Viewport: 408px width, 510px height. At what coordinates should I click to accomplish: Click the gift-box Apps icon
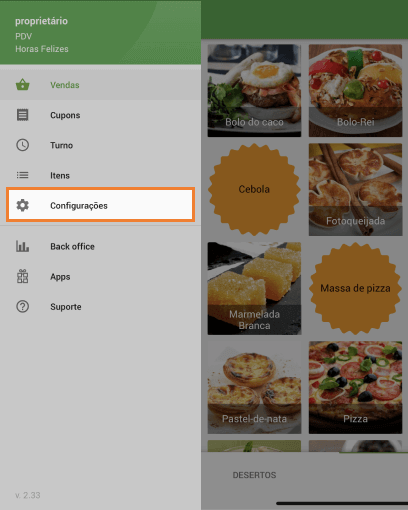(23, 276)
